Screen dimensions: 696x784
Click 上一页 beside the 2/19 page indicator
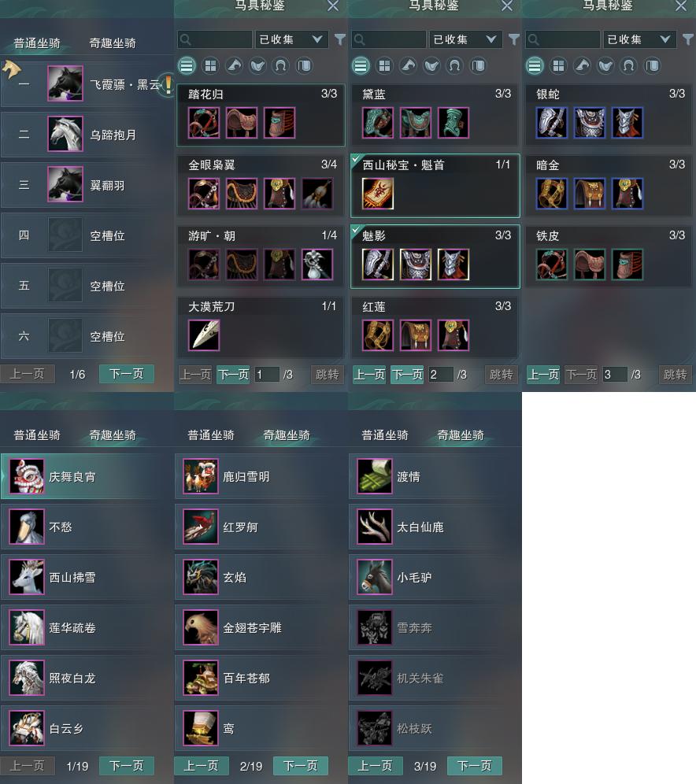(x=202, y=766)
